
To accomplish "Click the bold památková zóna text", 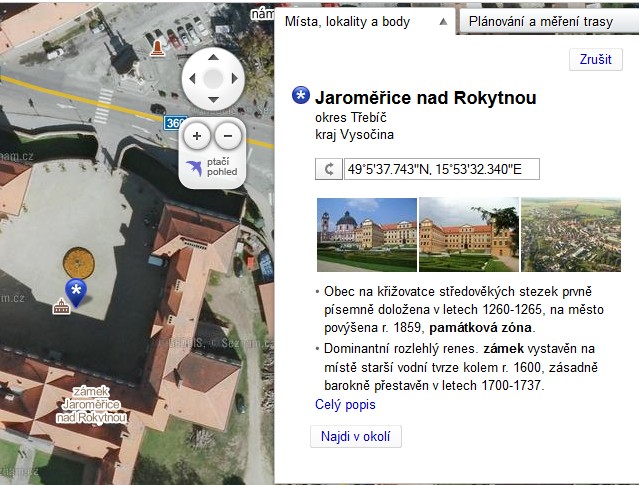I will pyautogui.click(x=481, y=328).
